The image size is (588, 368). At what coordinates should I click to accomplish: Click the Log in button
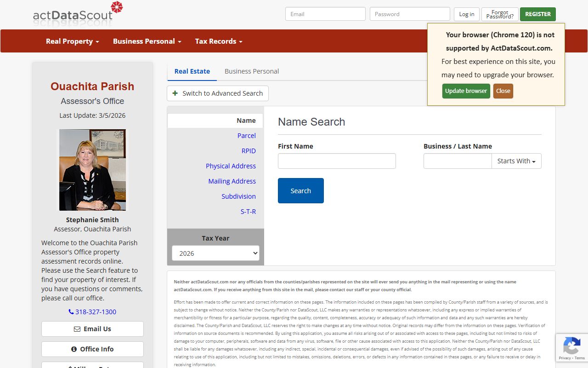[467, 14]
